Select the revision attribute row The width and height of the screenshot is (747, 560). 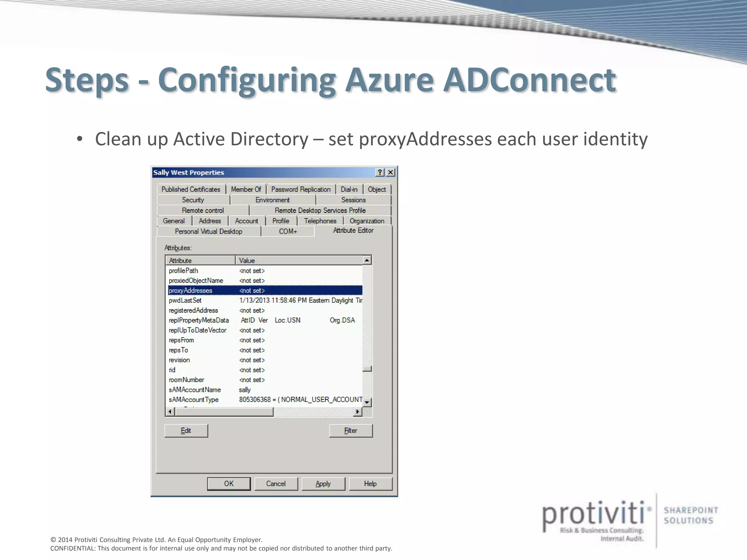coord(265,360)
